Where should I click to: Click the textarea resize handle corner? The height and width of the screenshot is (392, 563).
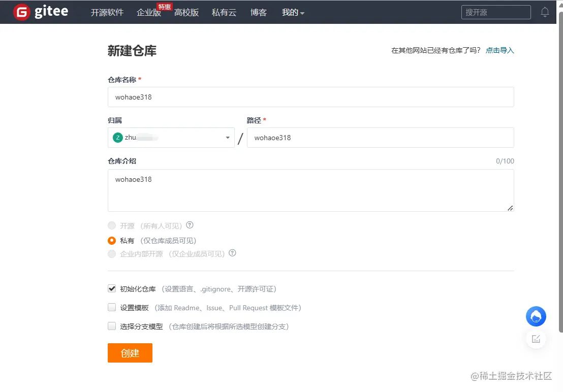(x=510, y=208)
